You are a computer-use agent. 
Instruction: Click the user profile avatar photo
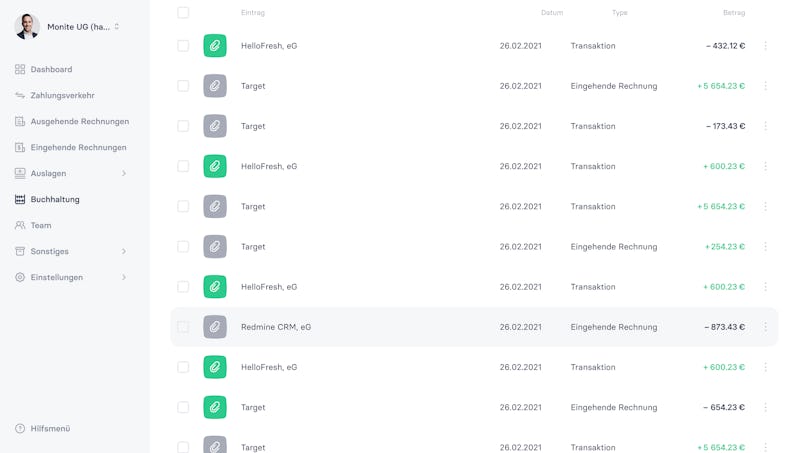click(x=27, y=26)
